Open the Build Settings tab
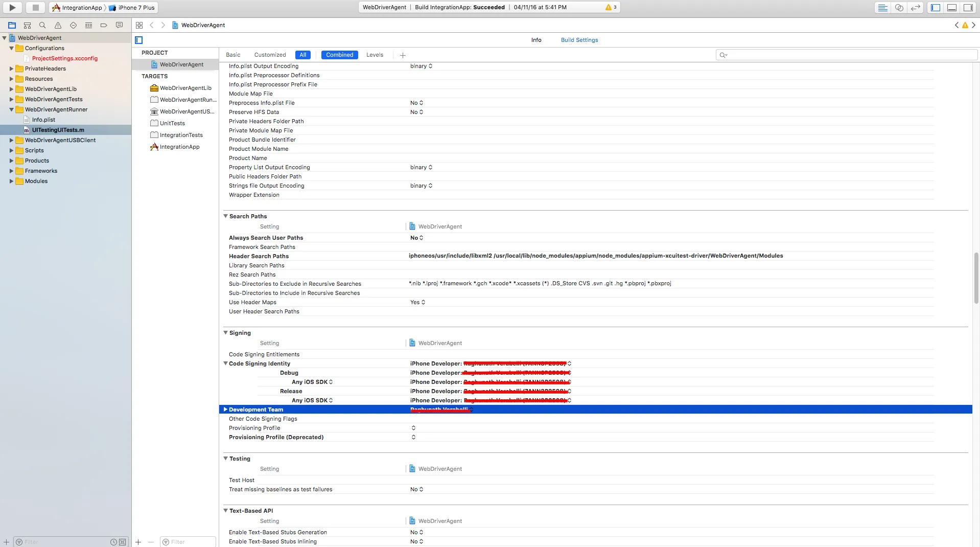Screen dimensions: 980x547 [x=579, y=40]
